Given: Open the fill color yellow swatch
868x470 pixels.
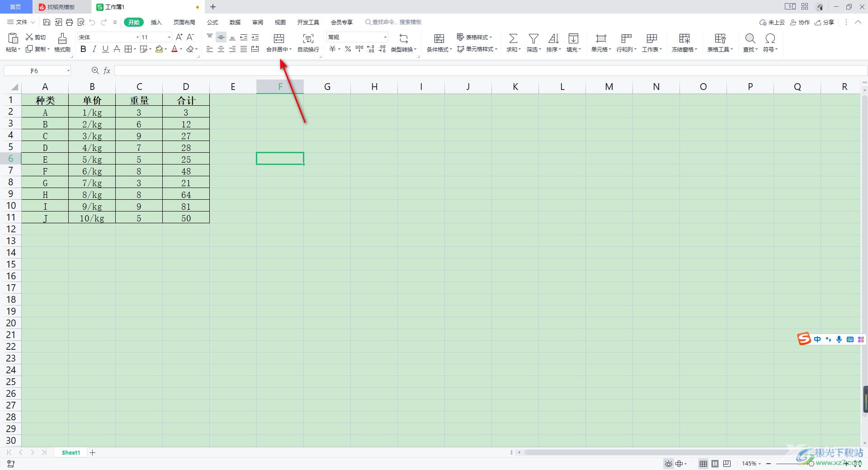Looking at the screenshot, I should coord(159,49).
